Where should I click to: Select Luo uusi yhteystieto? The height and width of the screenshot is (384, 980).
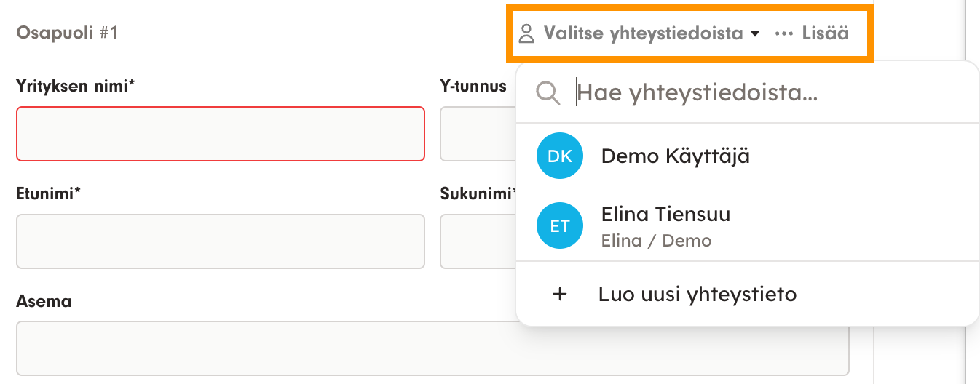click(x=697, y=295)
